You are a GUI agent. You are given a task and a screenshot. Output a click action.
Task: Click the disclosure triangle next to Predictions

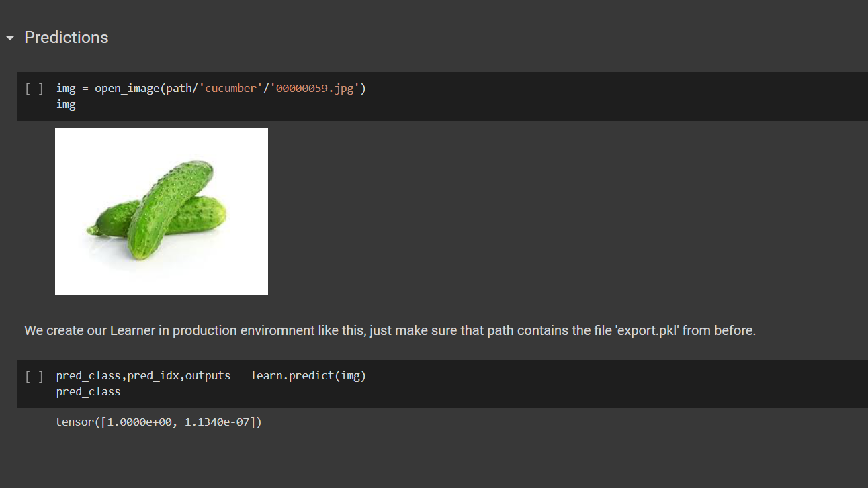(9, 38)
